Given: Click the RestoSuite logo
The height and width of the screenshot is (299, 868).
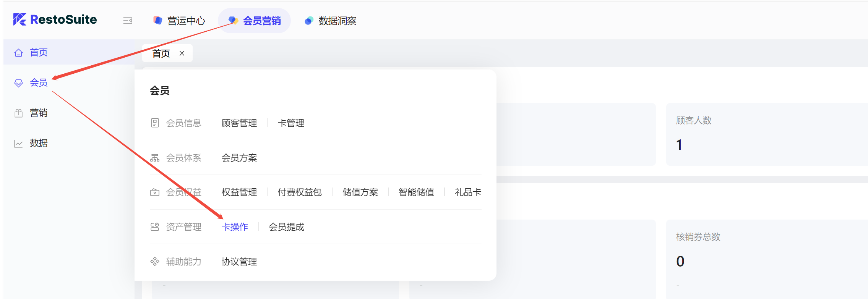Looking at the screenshot, I should tap(55, 19).
